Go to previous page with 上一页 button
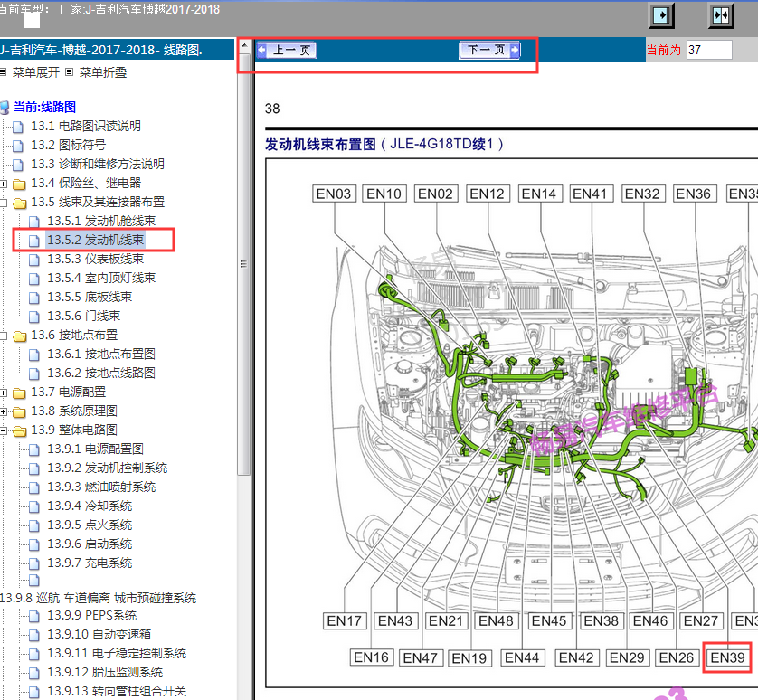 (x=287, y=50)
